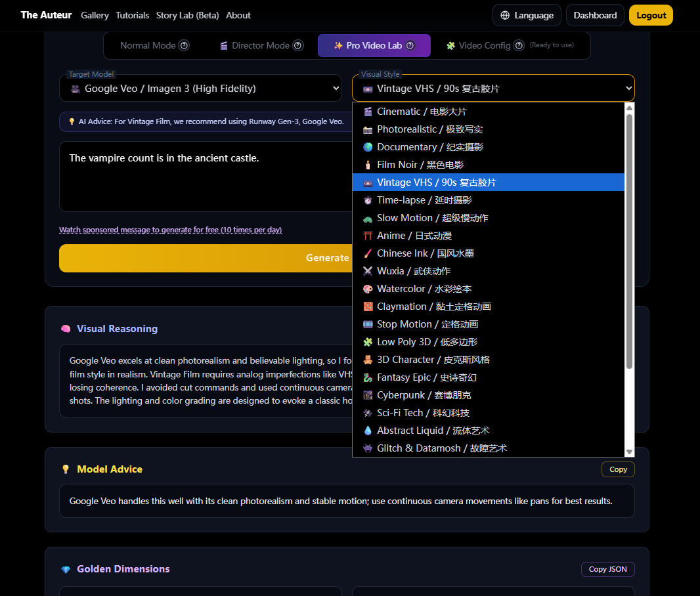Image resolution: width=700 pixels, height=596 pixels.
Task: Click the diamond icon beside Golden Dimensions
Action: click(x=65, y=569)
